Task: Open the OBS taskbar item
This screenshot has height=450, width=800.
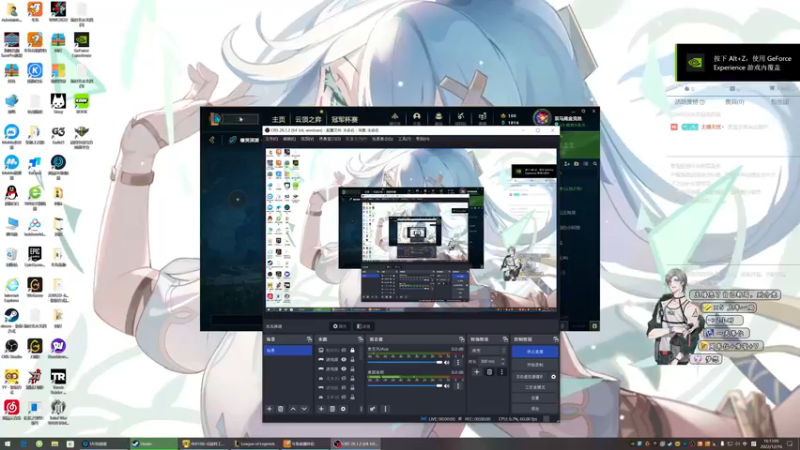Action: click(356, 444)
